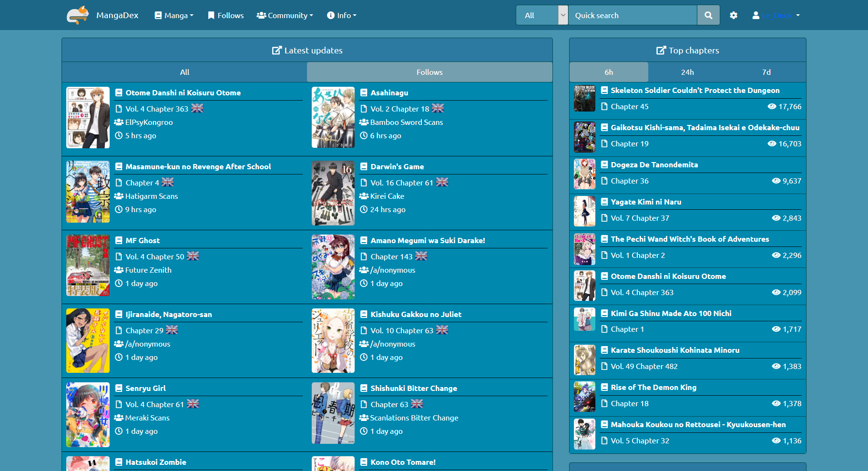This screenshot has height=471, width=868.
Task: Click the eye icon beside 9,637 views
Action: [776, 181]
